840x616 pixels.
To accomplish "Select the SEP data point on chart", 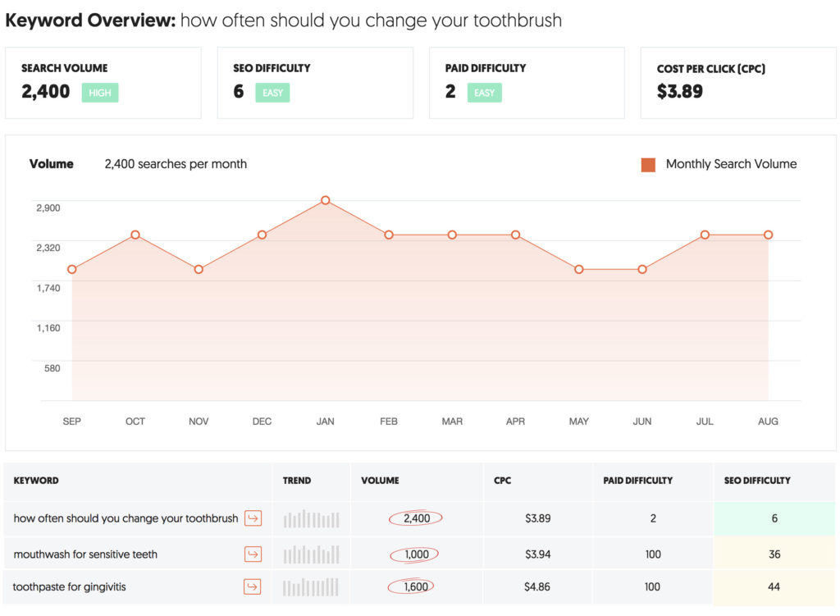I will [72, 269].
